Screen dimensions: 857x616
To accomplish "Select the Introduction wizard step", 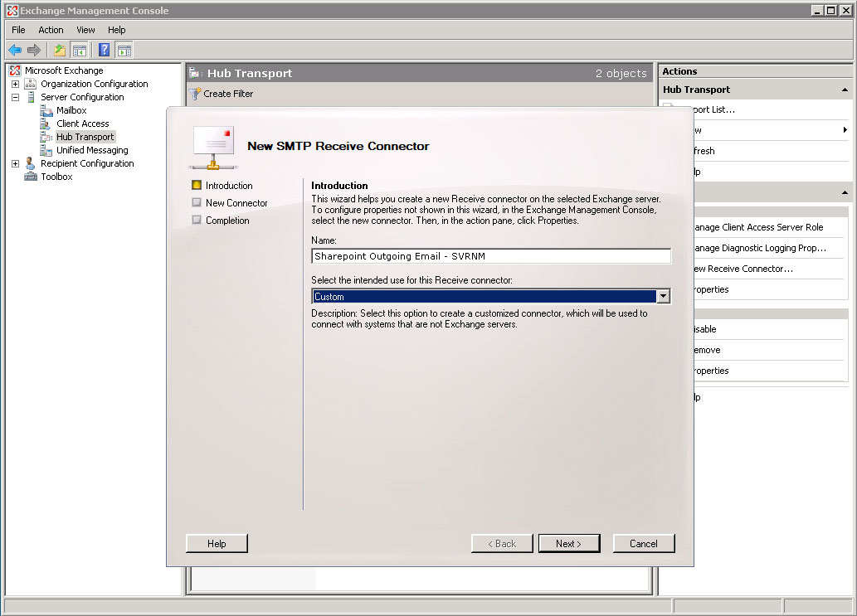I will [229, 186].
